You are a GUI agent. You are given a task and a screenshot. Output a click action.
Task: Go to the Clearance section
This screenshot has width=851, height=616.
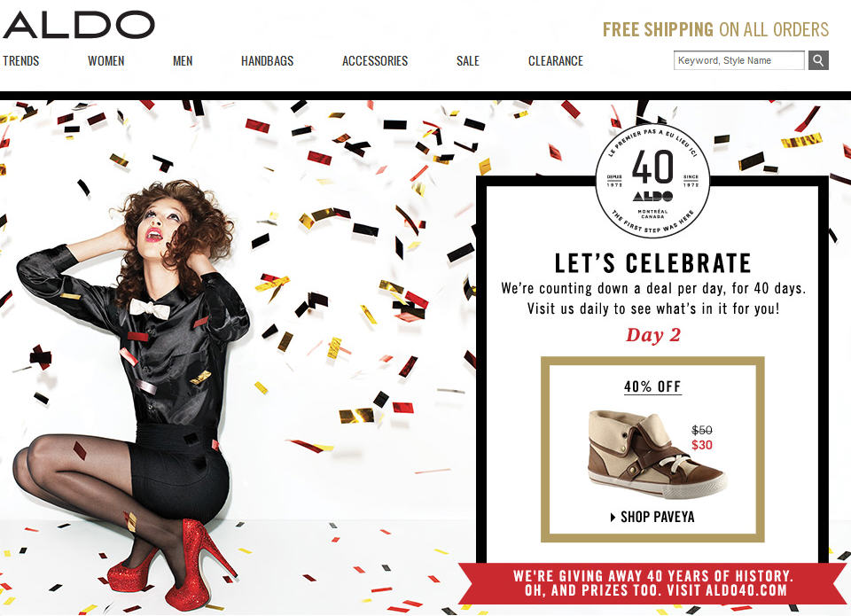click(x=556, y=61)
